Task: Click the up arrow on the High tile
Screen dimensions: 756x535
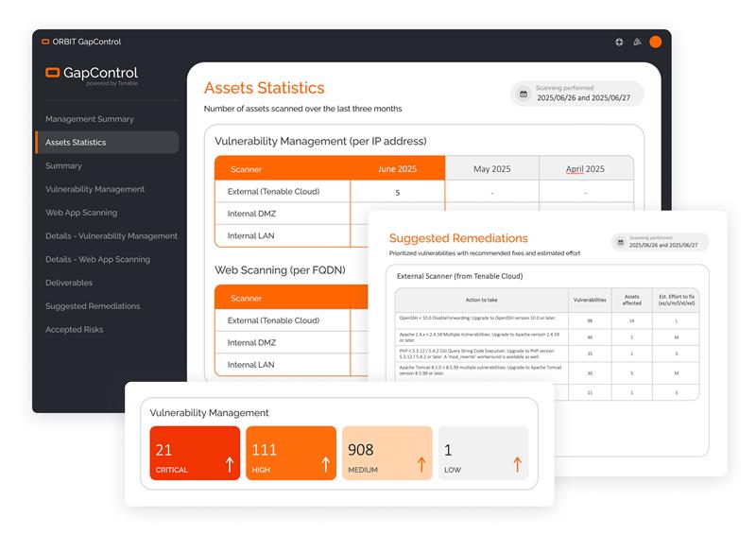Action: pos(325,464)
